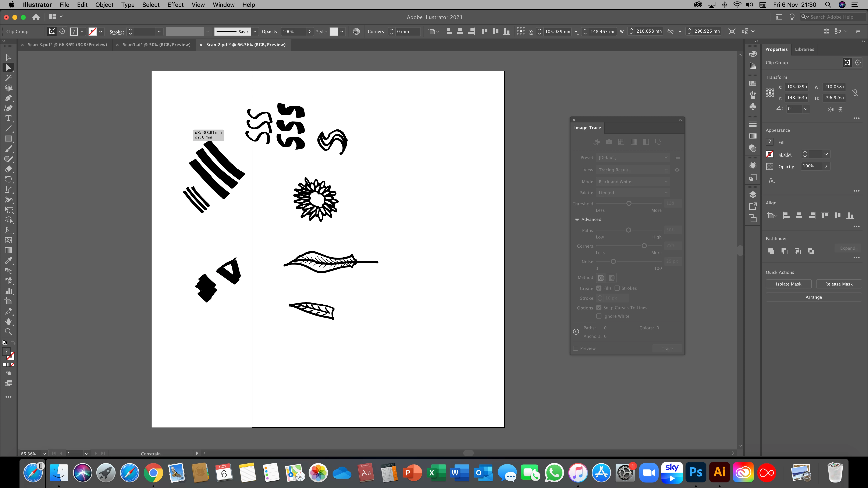Select the Pen tool

click(8, 98)
